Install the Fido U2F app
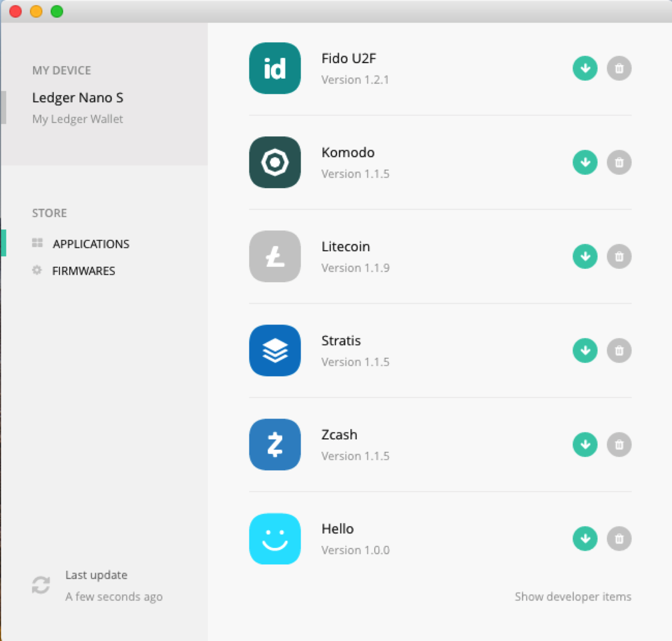 point(585,68)
